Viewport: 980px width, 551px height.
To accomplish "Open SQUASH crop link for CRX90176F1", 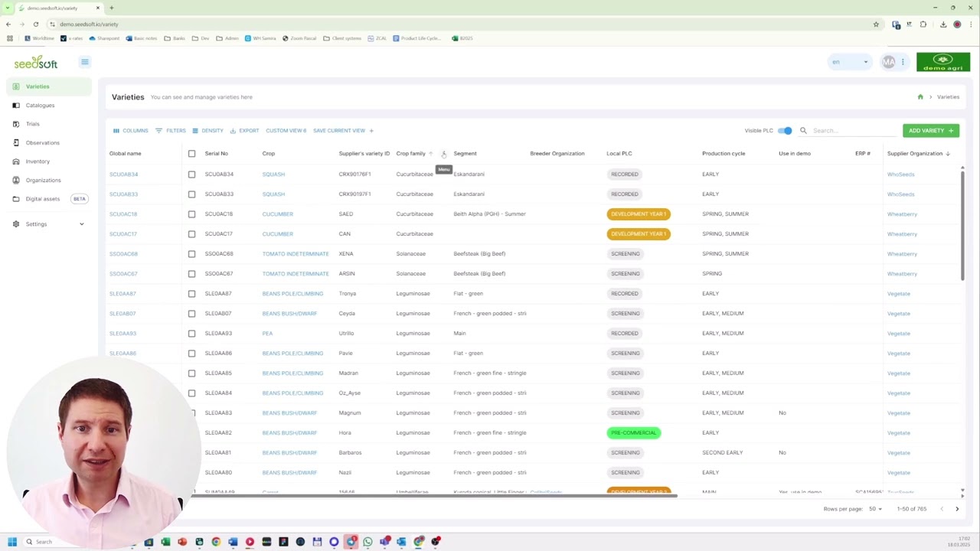I will (273, 174).
